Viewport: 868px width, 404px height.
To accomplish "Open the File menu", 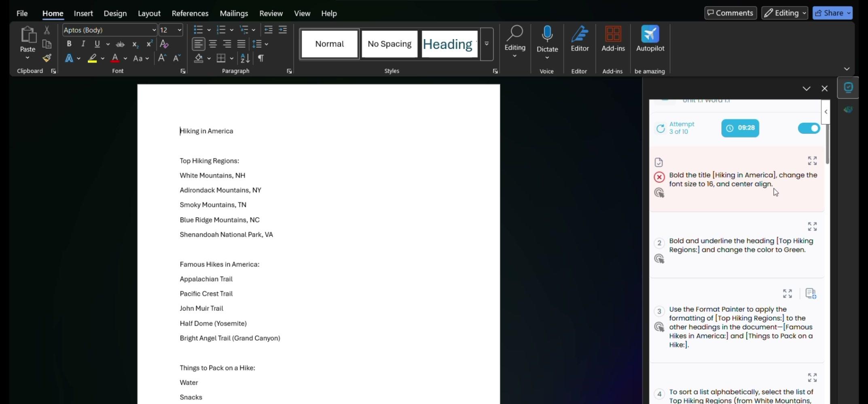I will pyautogui.click(x=22, y=13).
